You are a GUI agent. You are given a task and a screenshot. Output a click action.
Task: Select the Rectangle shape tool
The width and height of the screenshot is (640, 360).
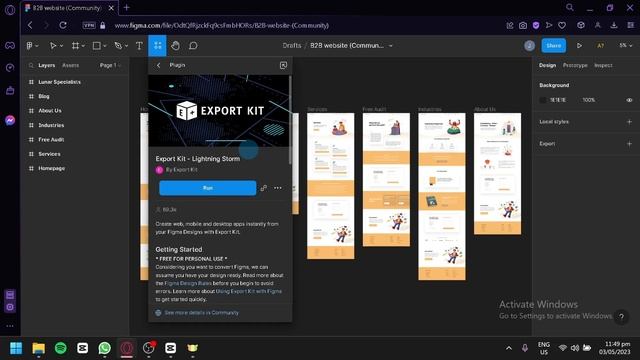click(x=97, y=46)
